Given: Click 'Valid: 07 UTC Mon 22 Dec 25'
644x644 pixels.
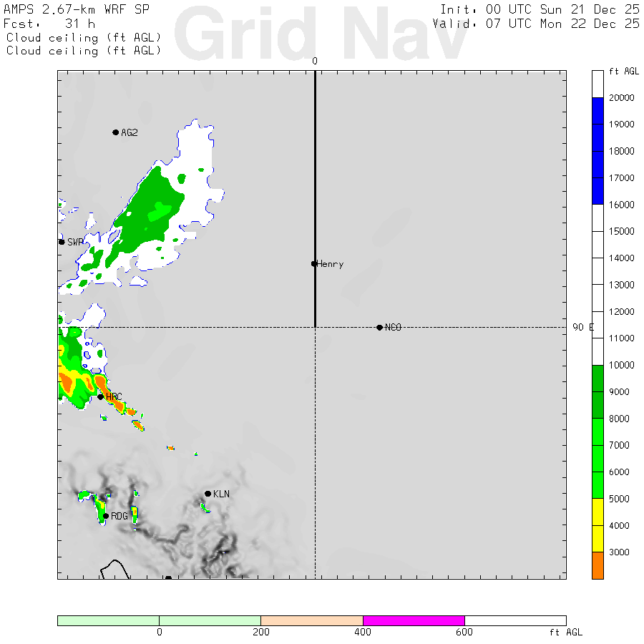Looking at the screenshot, I should (x=536, y=24).
